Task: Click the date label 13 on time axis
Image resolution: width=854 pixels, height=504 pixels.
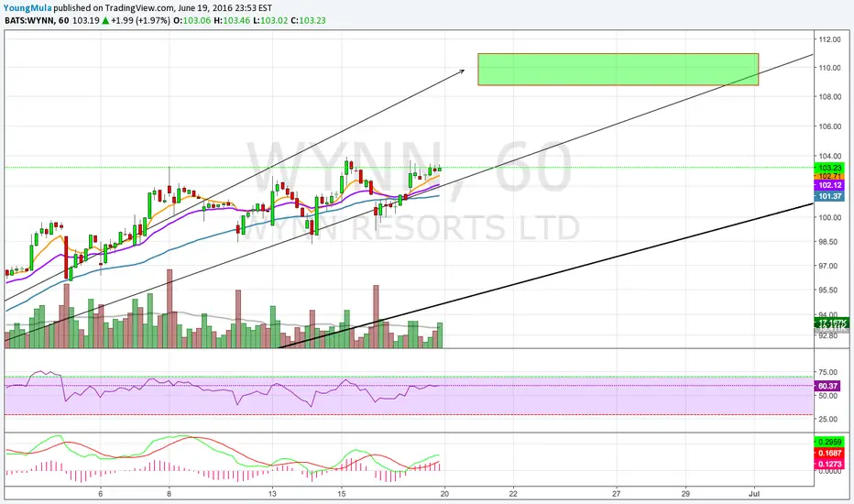Action: pyautogui.click(x=272, y=494)
